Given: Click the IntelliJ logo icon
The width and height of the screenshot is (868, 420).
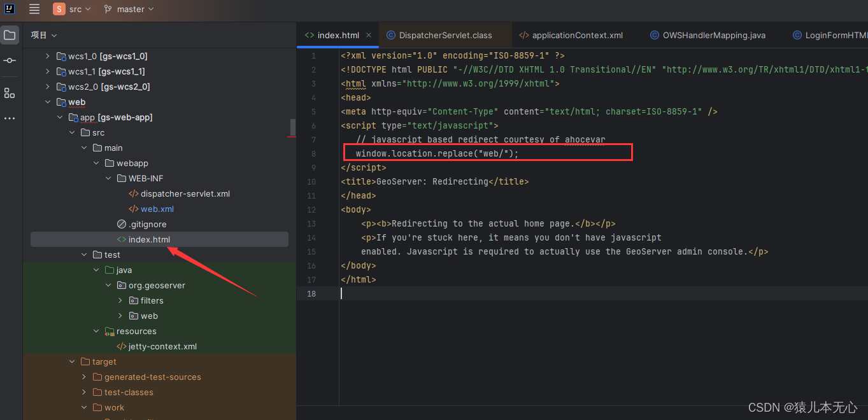Looking at the screenshot, I should 10,9.
